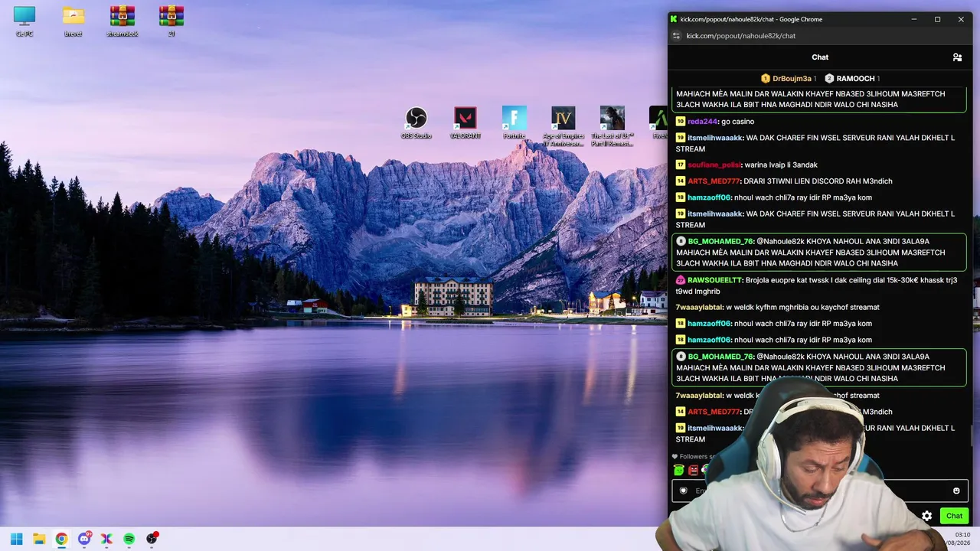The height and width of the screenshot is (551, 980).
Task: Select the VALORANT desktop shortcut
Action: pos(465,122)
